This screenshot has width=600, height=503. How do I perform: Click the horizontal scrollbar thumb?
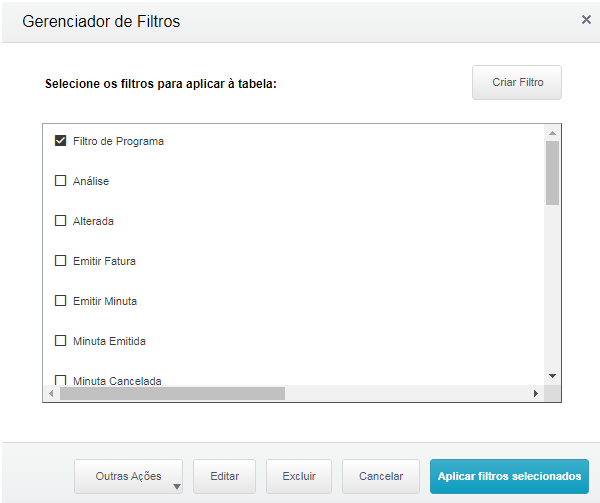click(172, 394)
